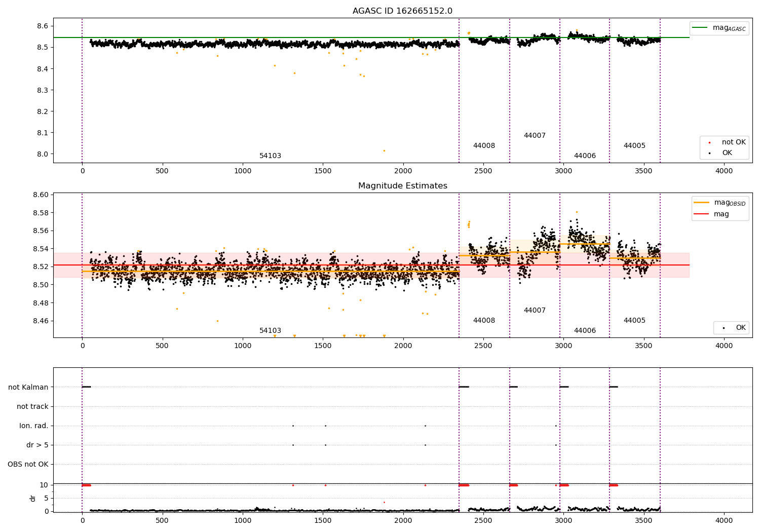Click the OBS not OK axis label

tap(28, 464)
